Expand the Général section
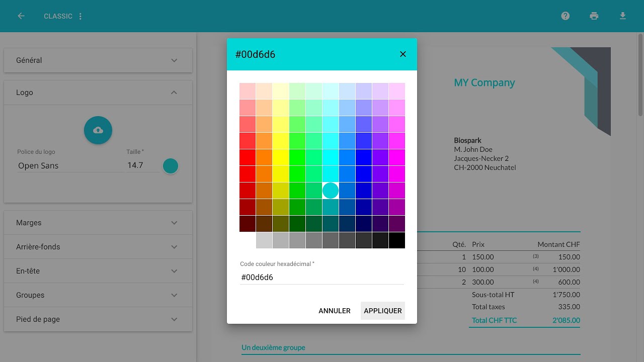The width and height of the screenshot is (644, 362). coord(98,60)
